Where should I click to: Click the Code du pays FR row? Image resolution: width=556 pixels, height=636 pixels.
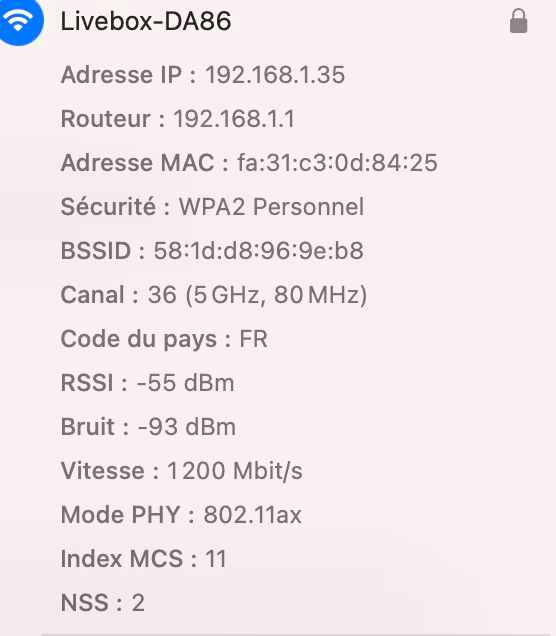[x=164, y=339]
